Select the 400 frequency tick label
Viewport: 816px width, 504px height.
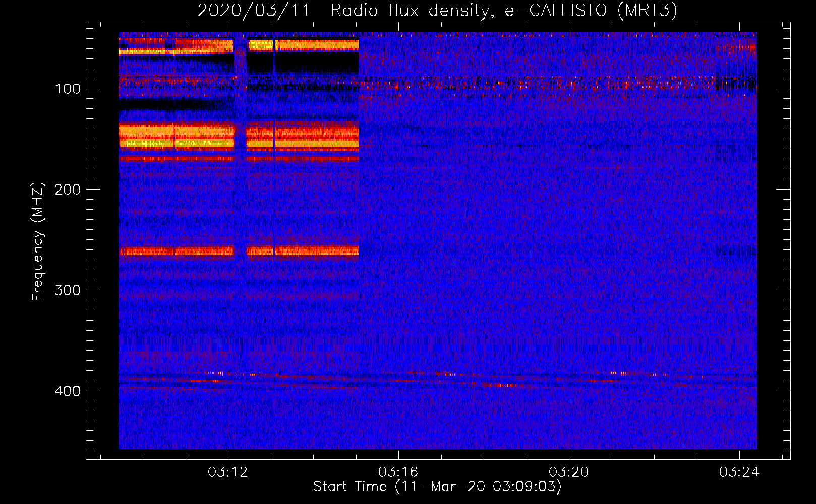[68, 391]
